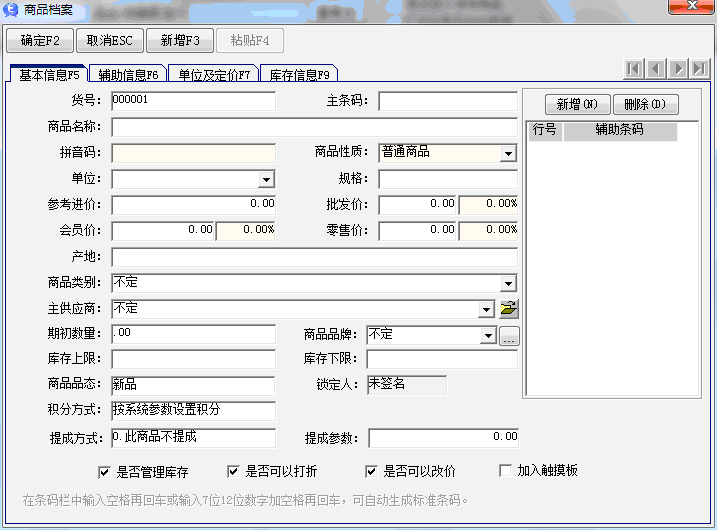The width and height of the screenshot is (717, 530).
Task: Jump to the last record arrow
Action: tap(700, 69)
